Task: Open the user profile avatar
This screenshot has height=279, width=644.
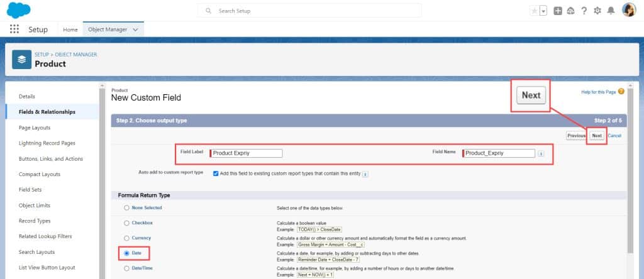Action: click(629, 10)
